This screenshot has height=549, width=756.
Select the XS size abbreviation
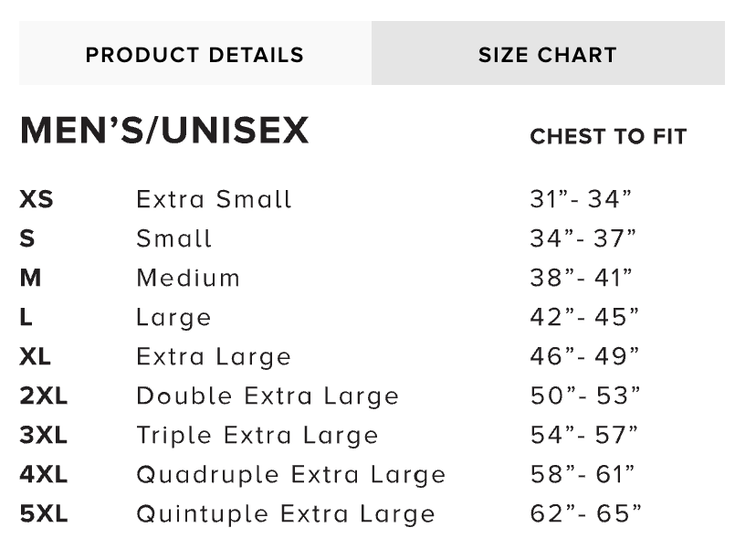coord(37,199)
